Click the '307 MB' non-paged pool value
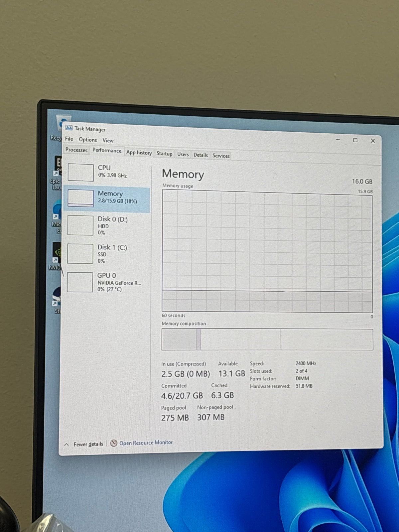The image size is (399, 532). click(x=211, y=417)
